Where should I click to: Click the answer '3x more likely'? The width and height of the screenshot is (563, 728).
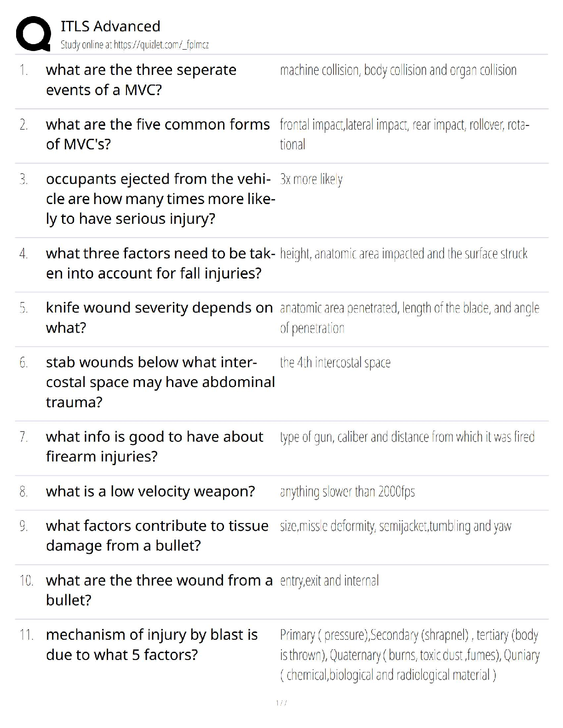coord(311,179)
